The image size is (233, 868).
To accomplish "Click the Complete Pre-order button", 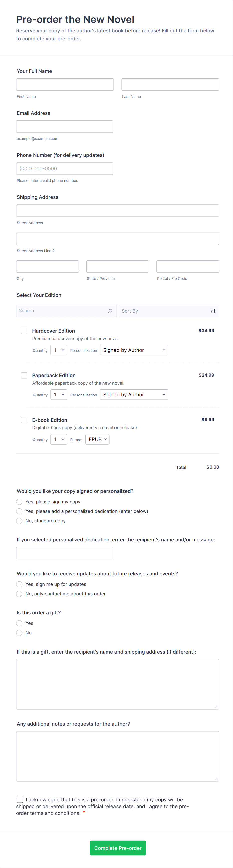I will 118,848.
